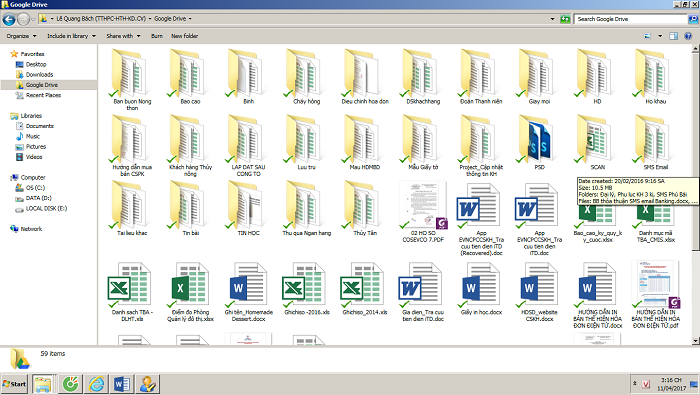The width and height of the screenshot is (700, 395).
Task: Select HDSD_website CSKH.docx file
Action: coord(539,291)
